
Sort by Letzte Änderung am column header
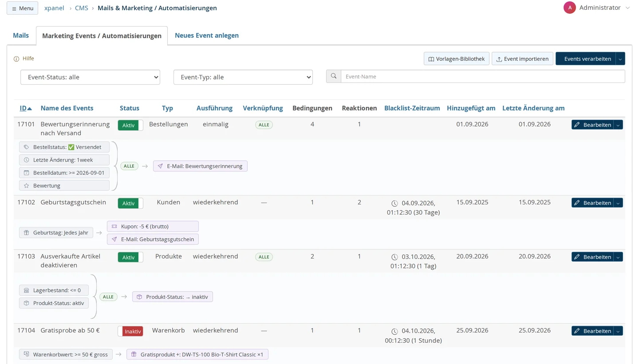pyautogui.click(x=533, y=108)
